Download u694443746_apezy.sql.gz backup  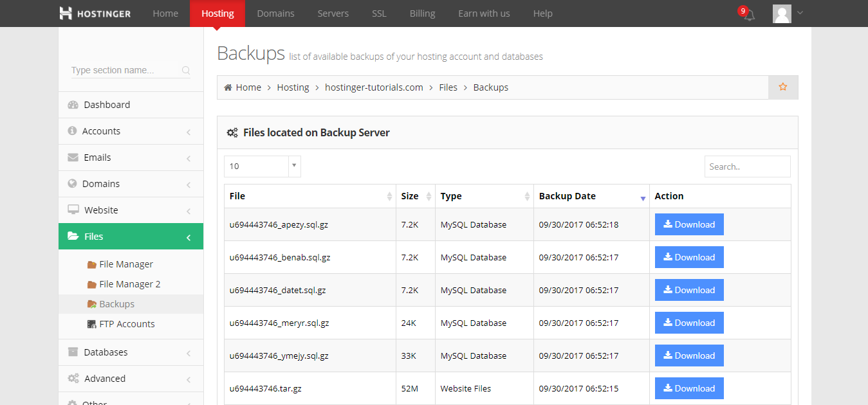(x=689, y=224)
